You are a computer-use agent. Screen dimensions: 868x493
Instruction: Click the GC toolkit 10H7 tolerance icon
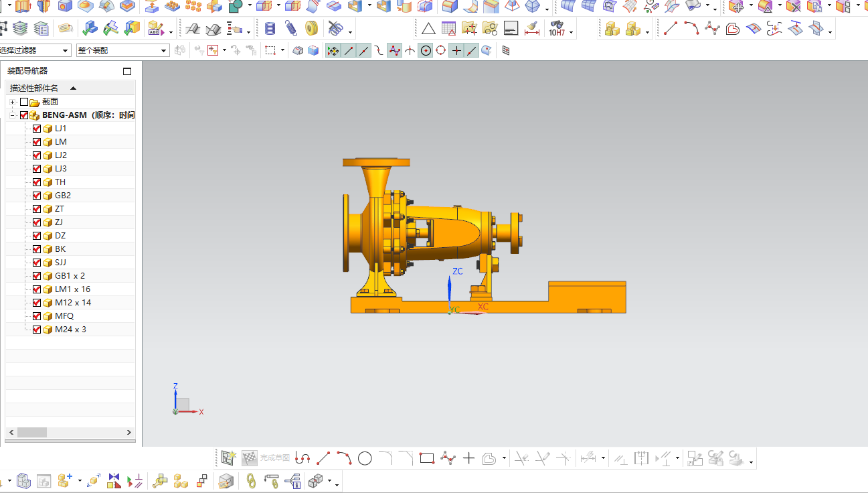coord(557,29)
